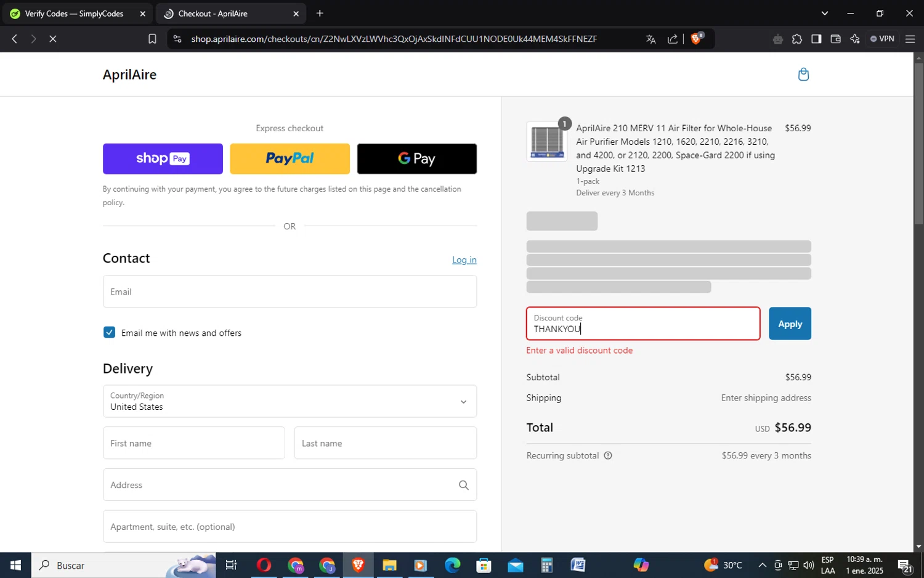The height and width of the screenshot is (578, 924).
Task: Open Task View in taskbar
Action: (232, 565)
